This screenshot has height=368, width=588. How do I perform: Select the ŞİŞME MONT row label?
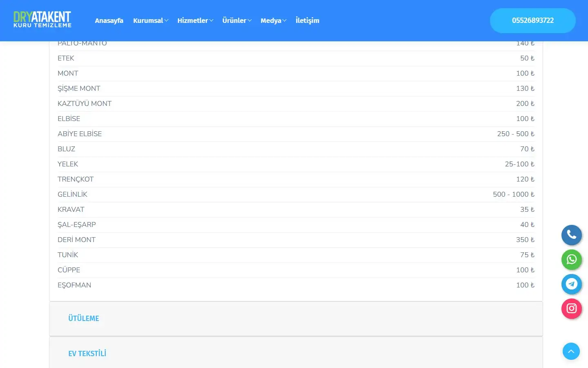pyautogui.click(x=79, y=88)
